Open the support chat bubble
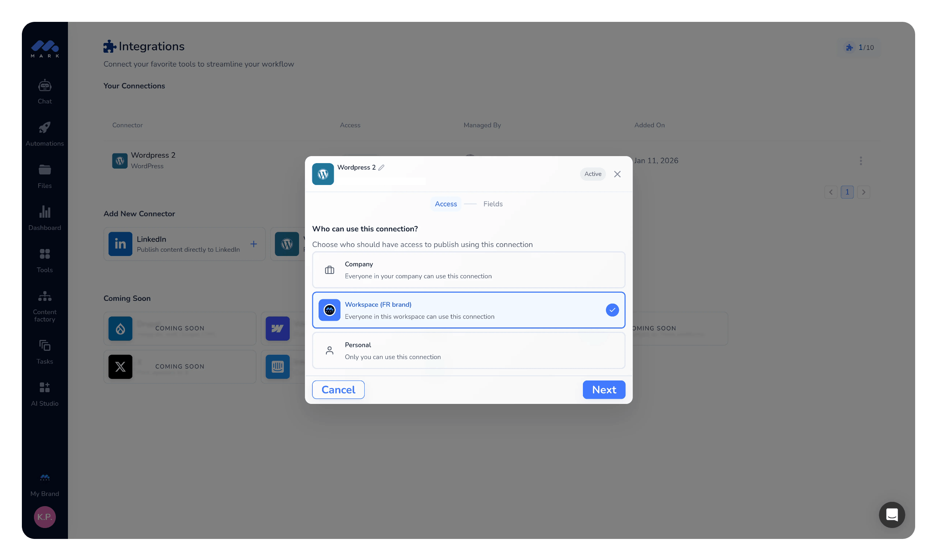This screenshot has height=560, width=937. click(x=892, y=515)
